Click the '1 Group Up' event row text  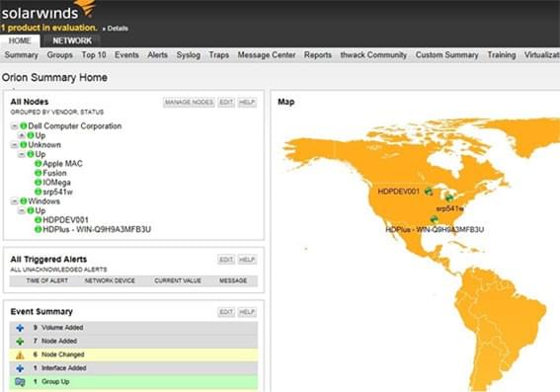pyautogui.click(x=51, y=382)
